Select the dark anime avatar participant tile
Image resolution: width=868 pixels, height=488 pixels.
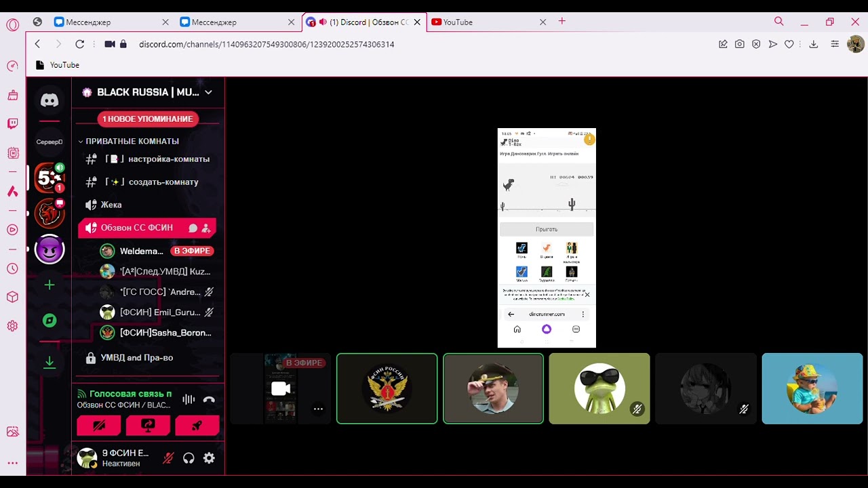(x=705, y=388)
